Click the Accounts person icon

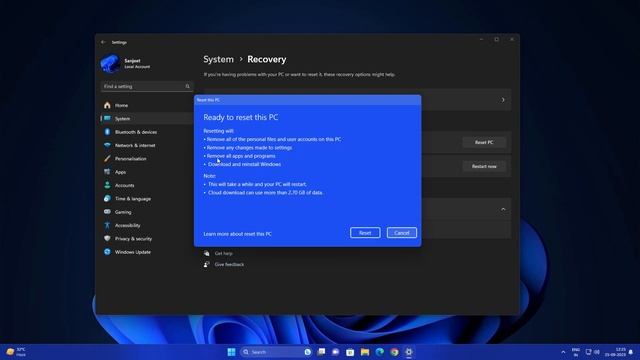(x=107, y=185)
